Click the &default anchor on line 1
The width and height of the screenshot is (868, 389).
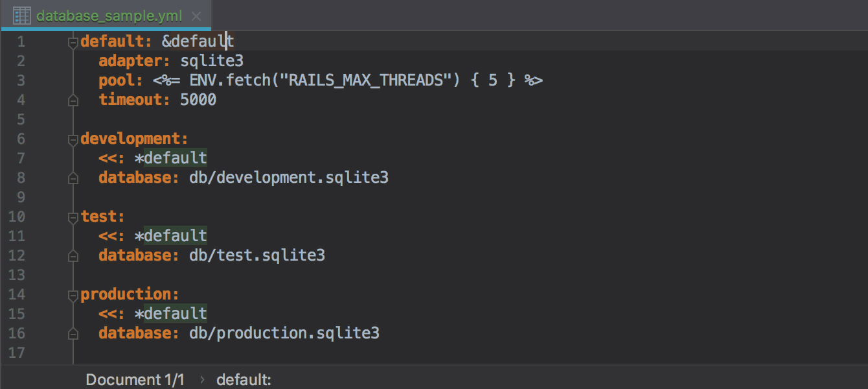[x=198, y=41]
